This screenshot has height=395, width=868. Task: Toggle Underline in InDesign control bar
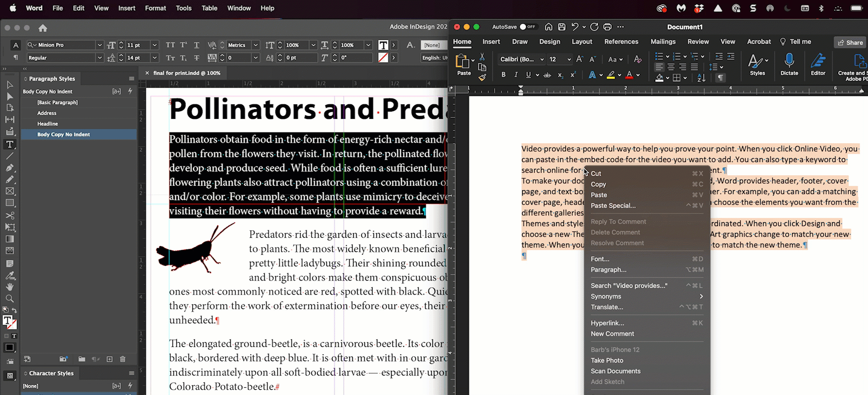197,45
